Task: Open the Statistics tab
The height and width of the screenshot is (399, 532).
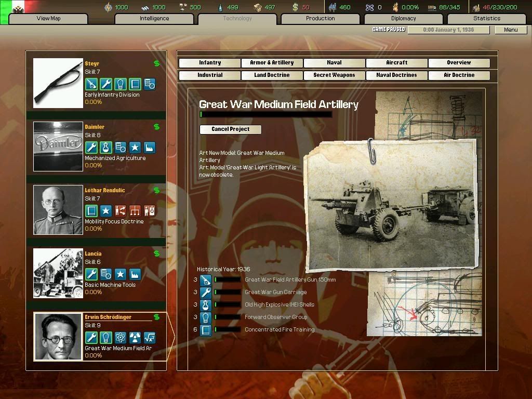Action: tap(487, 19)
